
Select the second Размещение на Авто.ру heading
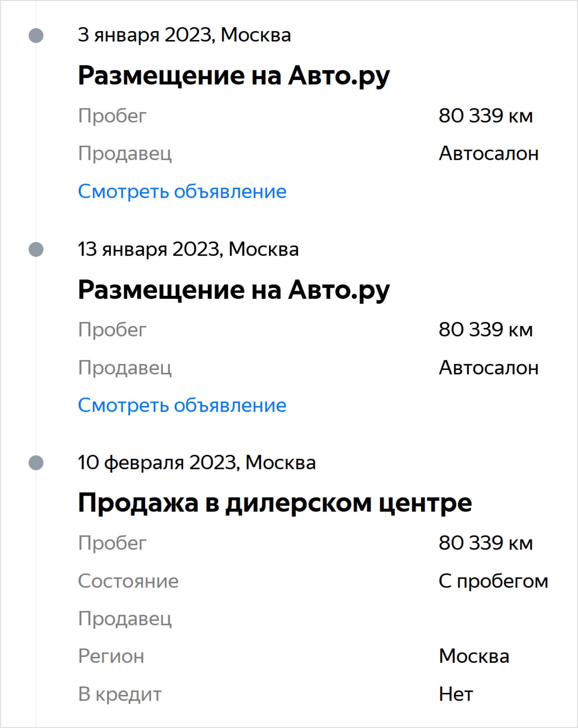click(x=234, y=290)
